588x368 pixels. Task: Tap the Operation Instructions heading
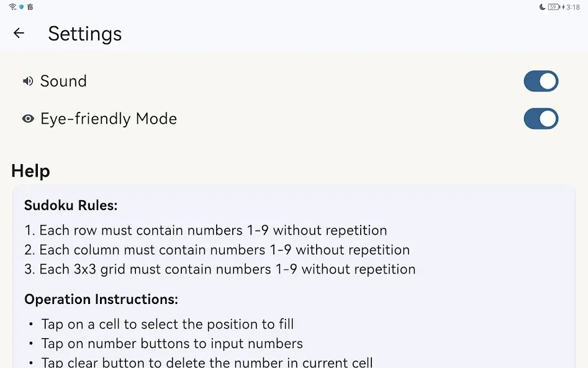(x=101, y=299)
